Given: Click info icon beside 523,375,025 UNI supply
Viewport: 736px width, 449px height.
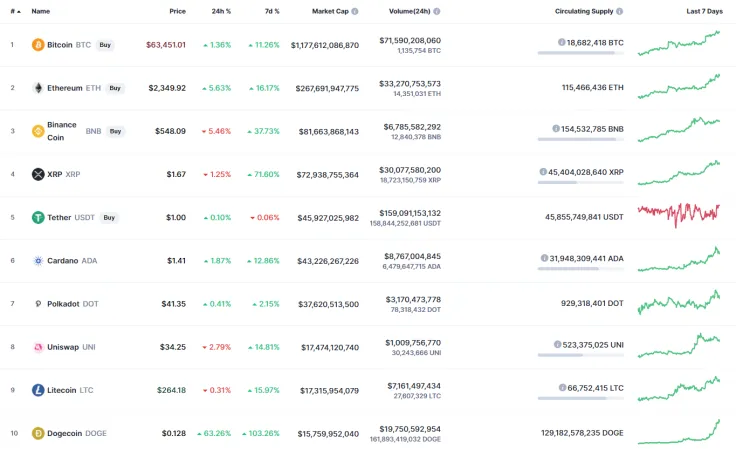Looking at the screenshot, I should (x=558, y=344).
